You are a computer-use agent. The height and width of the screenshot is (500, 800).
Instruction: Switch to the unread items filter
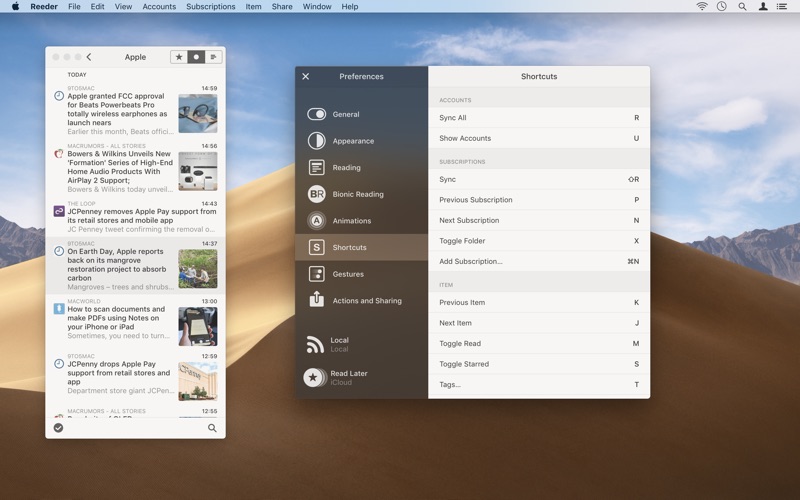pyautogui.click(x=196, y=57)
